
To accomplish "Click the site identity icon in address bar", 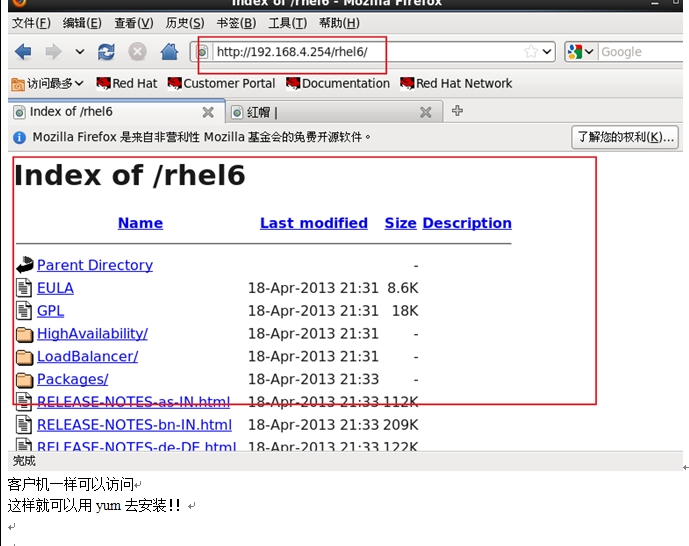I will 202,52.
